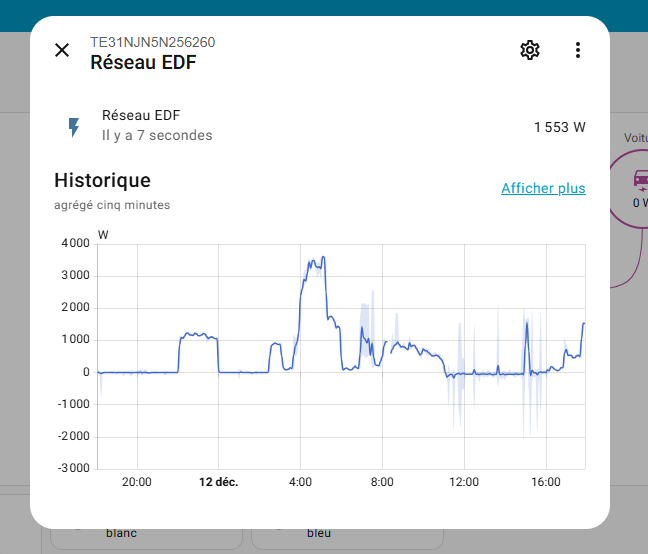Click the 'Historique' heading
This screenshot has width=648, height=554.
(x=102, y=181)
